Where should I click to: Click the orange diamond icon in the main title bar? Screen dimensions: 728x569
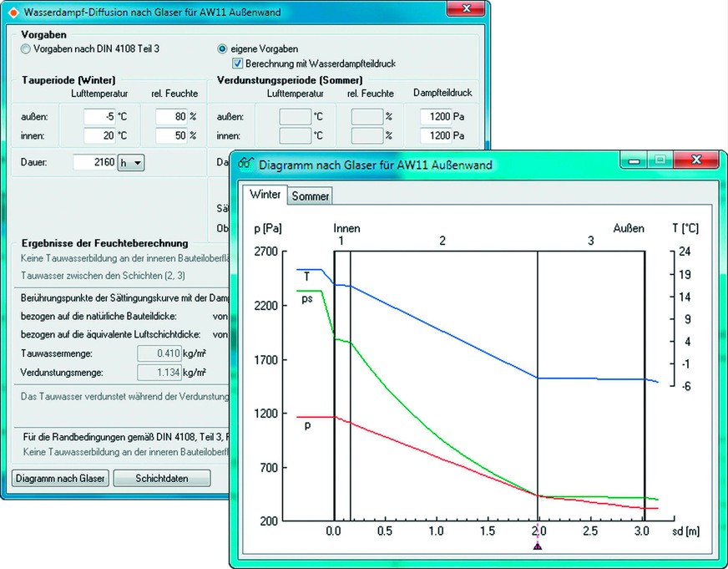pyautogui.click(x=13, y=13)
